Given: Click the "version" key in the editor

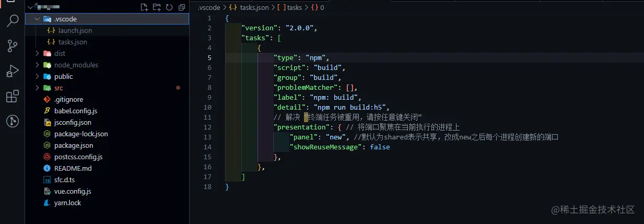Looking at the screenshot, I should point(260,28).
